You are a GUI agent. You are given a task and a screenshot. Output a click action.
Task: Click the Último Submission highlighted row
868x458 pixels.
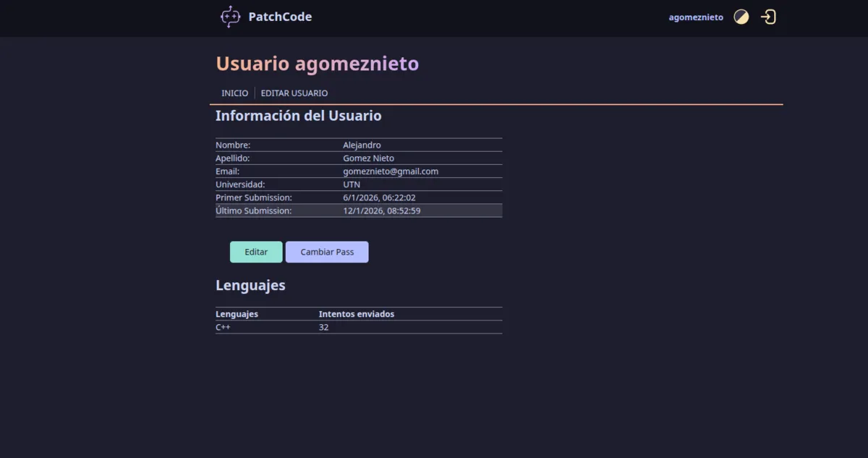pos(358,211)
